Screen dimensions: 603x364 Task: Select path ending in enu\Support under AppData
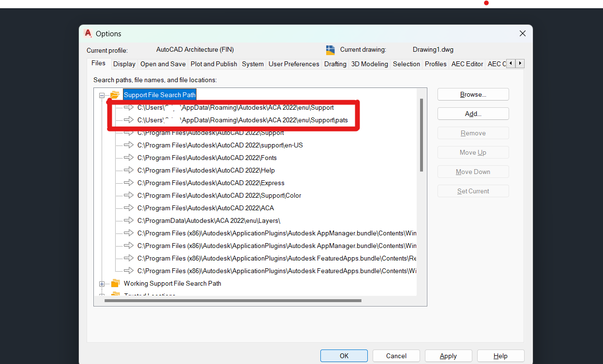[x=235, y=108]
